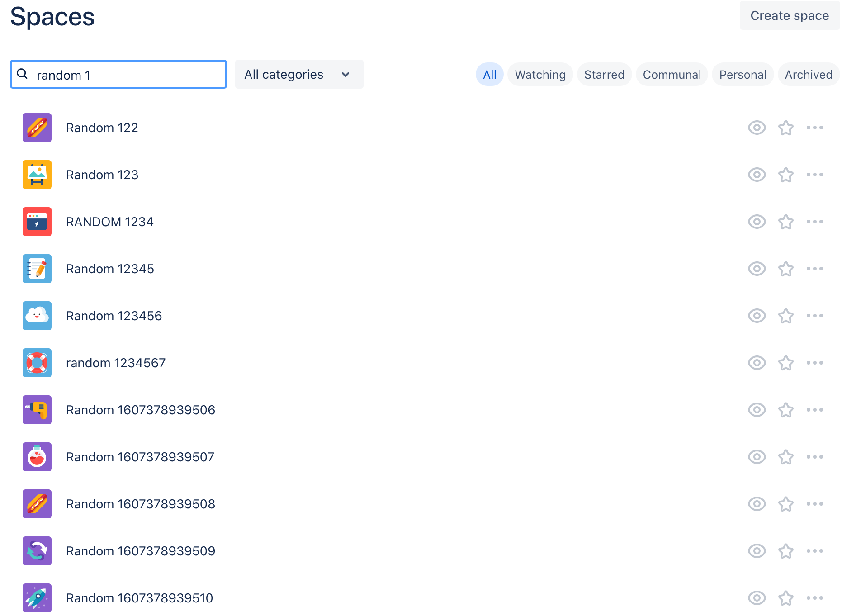Select the Archived filter

coord(808,74)
